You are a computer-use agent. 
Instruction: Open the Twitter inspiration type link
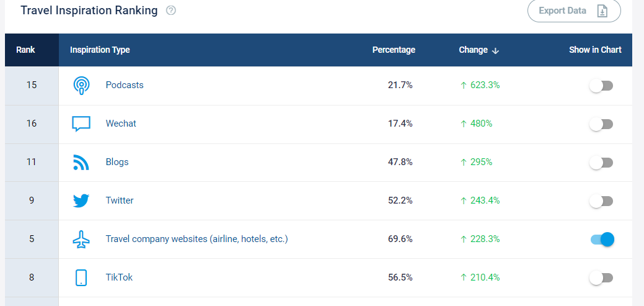tap(120, 200)
